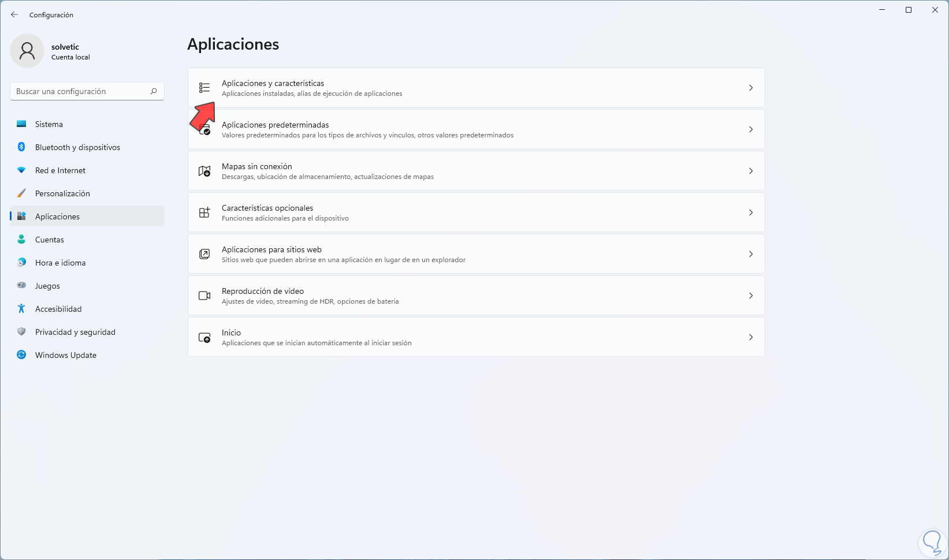Maximize the Configuración window
Viewport: 949px width, 560px height.
click(x=909, y=10)
